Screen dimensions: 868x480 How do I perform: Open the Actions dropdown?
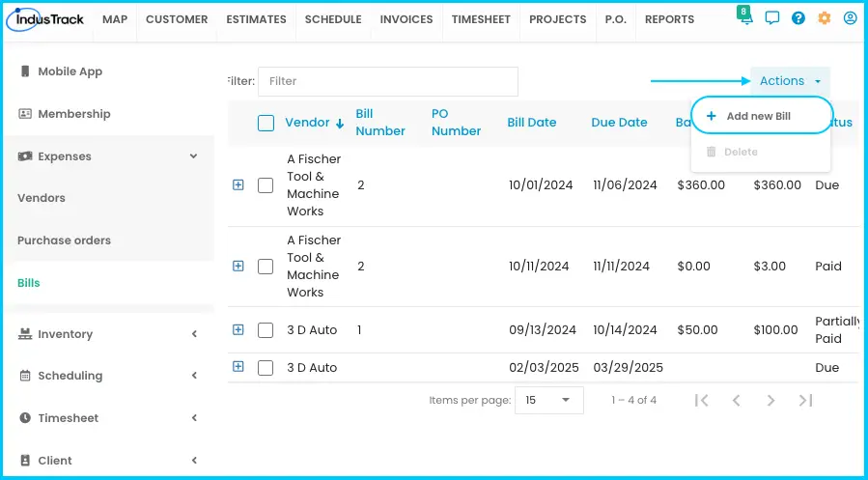pos(790,81)
